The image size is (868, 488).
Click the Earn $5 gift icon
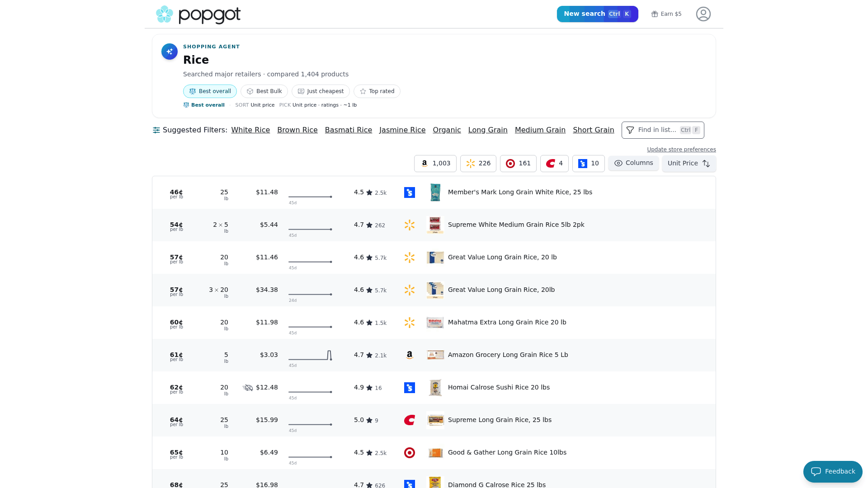click(x=654, y=14)
